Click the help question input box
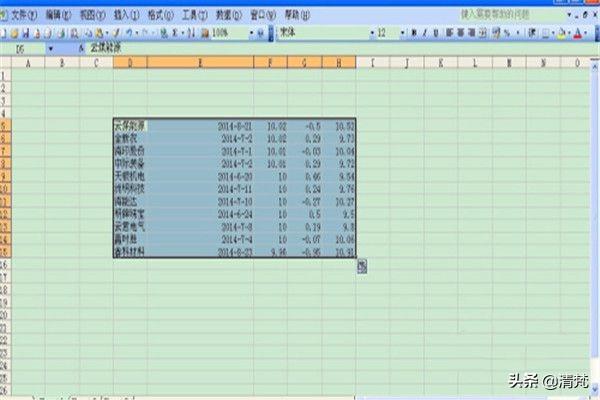The width and height of the screenshot is (600, 400). tap(511, 15)
